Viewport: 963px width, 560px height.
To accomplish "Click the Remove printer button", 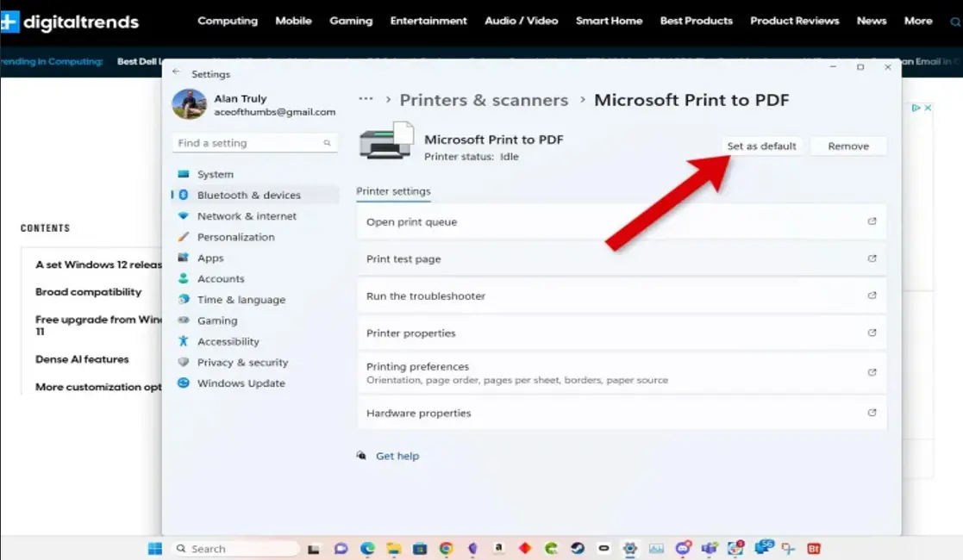I will point(848,146).
